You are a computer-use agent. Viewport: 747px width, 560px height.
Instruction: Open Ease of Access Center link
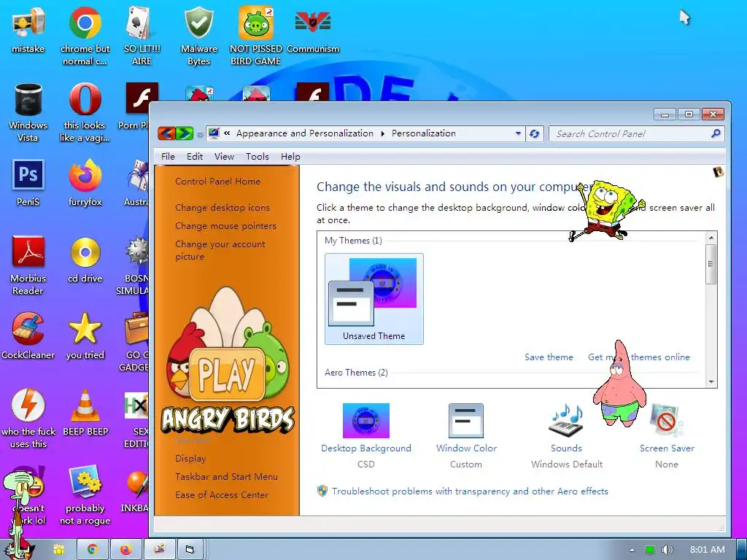(x=222, y=495)
